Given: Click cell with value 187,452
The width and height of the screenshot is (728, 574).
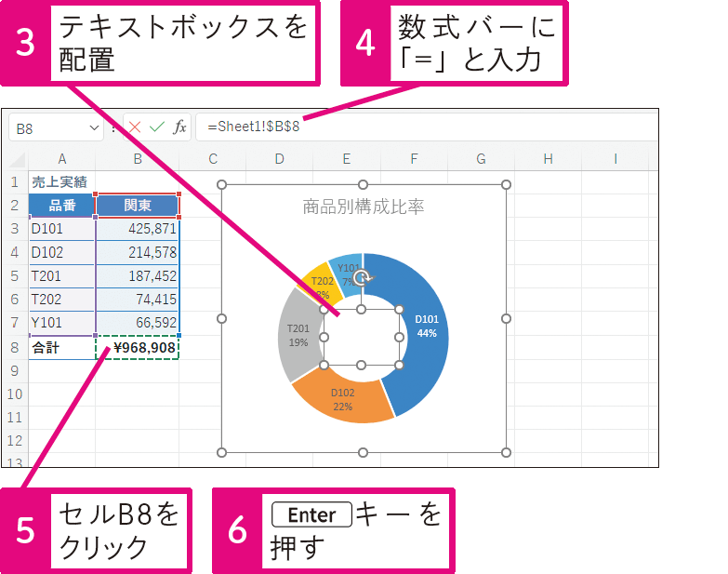Looking at the screenshot, I should click(138, 276).
